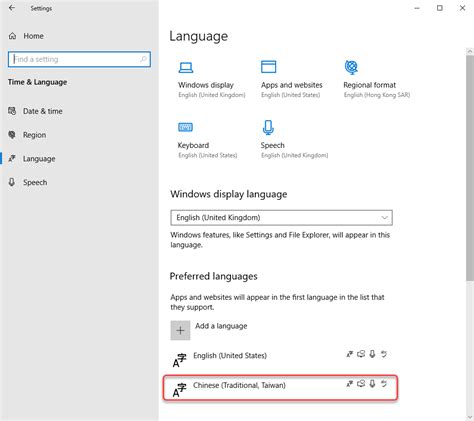
Task: Click the scrollbar up arrow
Action: (x=470, y=51)
